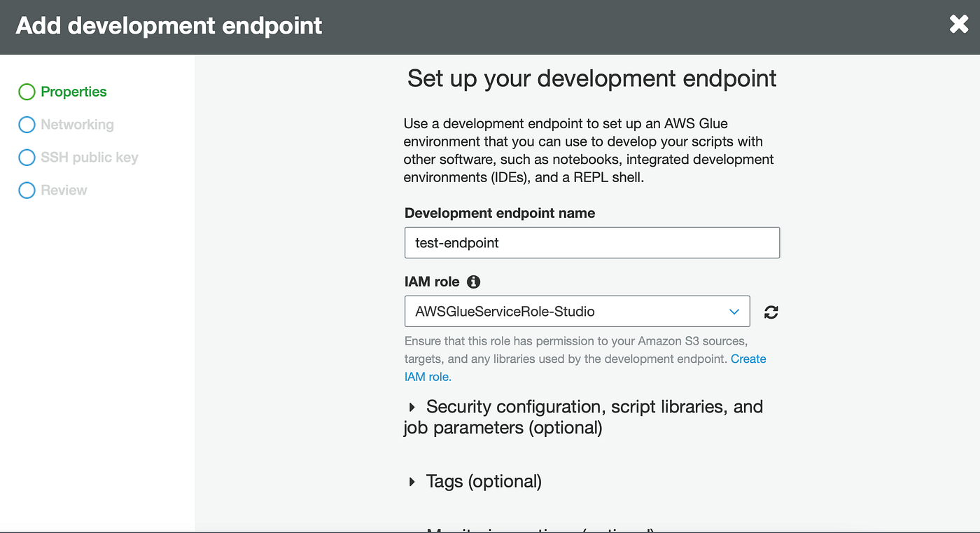Follow the Create IAM role link
The width and height of the screenshot is (980, 533).
click(748, 359)
